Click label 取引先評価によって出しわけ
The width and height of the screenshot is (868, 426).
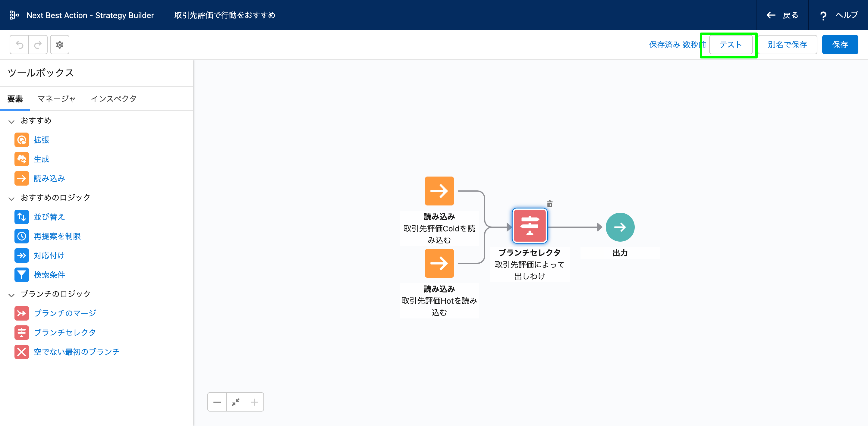(529, 270)
